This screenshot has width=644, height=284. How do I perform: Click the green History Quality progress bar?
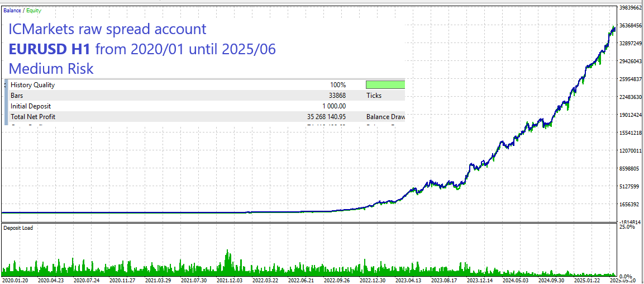point(385,85)
